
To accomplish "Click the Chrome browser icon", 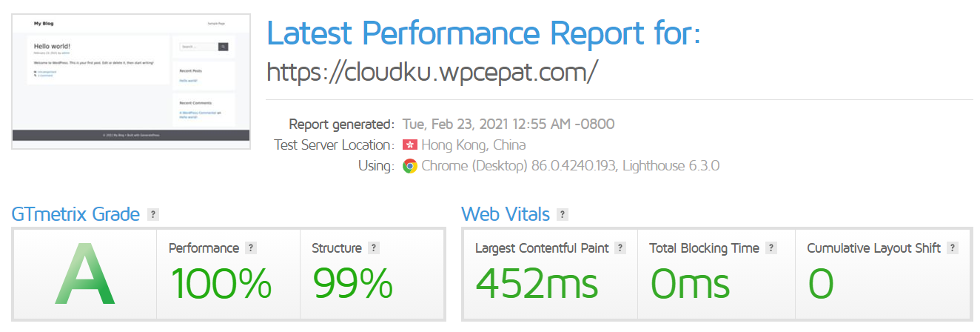I will click(x=409, y=166).
